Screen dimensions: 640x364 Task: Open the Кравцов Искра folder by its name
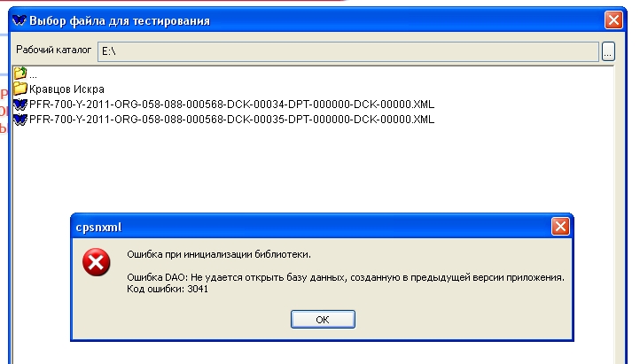(66, 89)
